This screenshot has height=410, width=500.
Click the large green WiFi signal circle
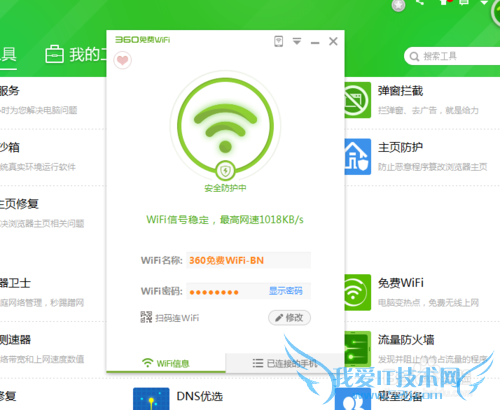(x=225, y=126)
